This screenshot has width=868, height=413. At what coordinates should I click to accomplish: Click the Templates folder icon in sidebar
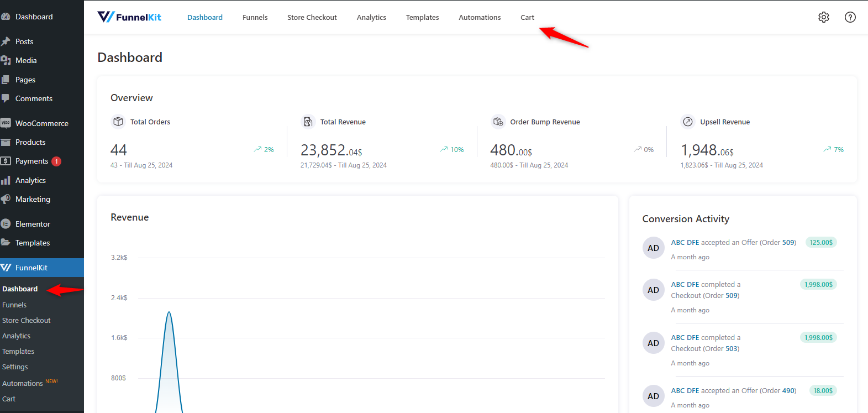click(6, 243)
